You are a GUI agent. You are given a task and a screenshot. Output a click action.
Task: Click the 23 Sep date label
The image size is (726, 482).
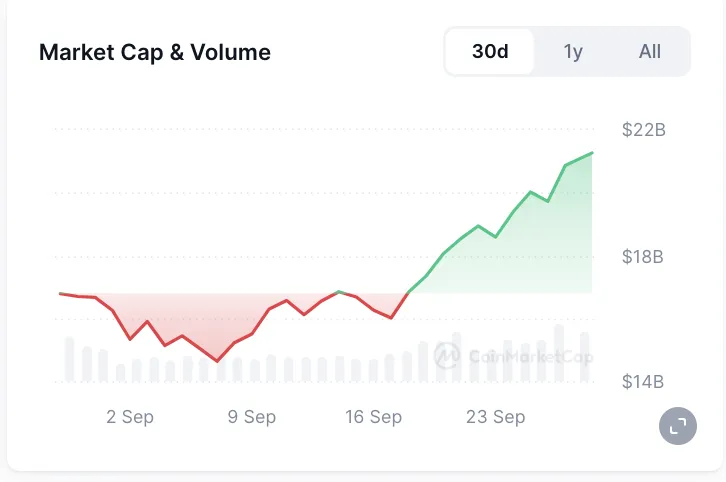click(495, 417)
